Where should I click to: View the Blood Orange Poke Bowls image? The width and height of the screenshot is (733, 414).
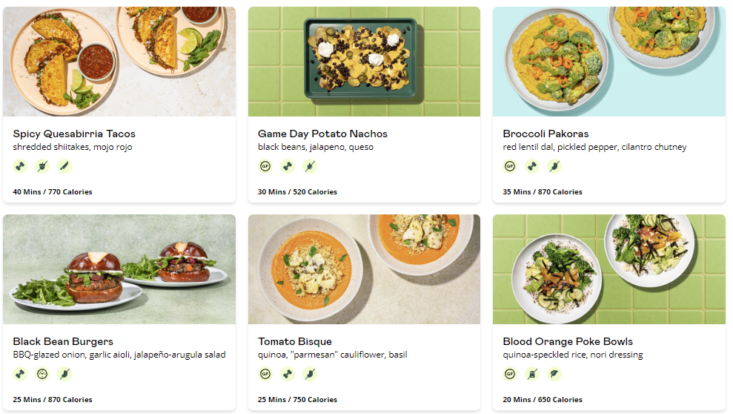pyautogui.click(x=609, y=269)
